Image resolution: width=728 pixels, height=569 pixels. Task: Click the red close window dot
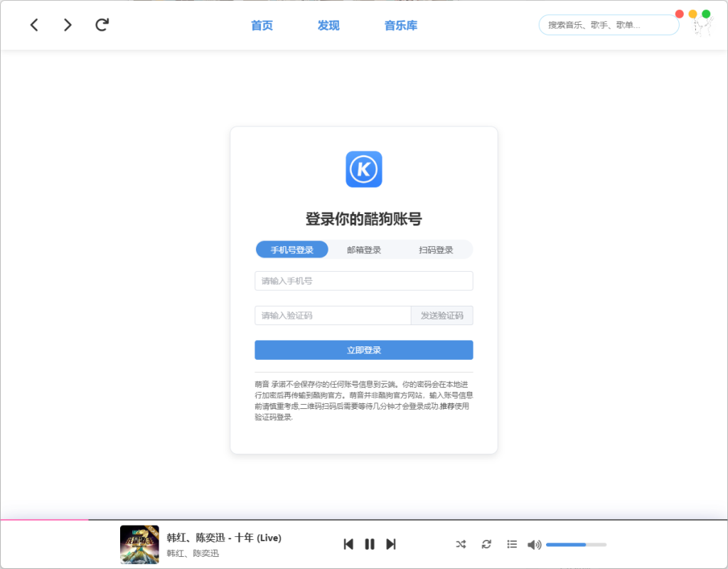(679, 14)
